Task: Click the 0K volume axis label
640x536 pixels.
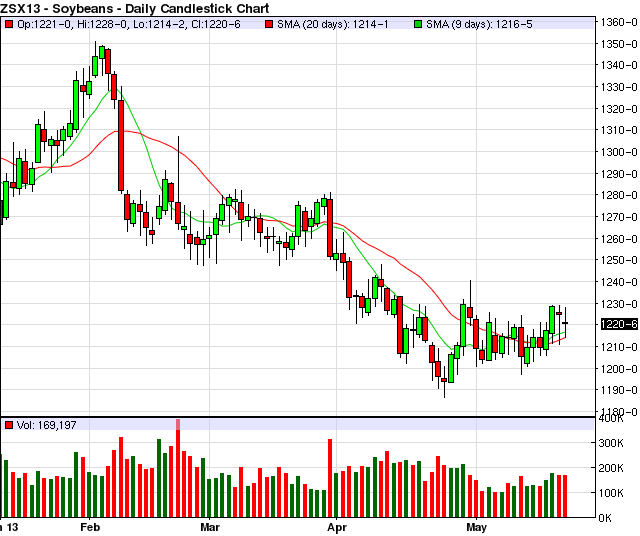Action: pos(605,518)
